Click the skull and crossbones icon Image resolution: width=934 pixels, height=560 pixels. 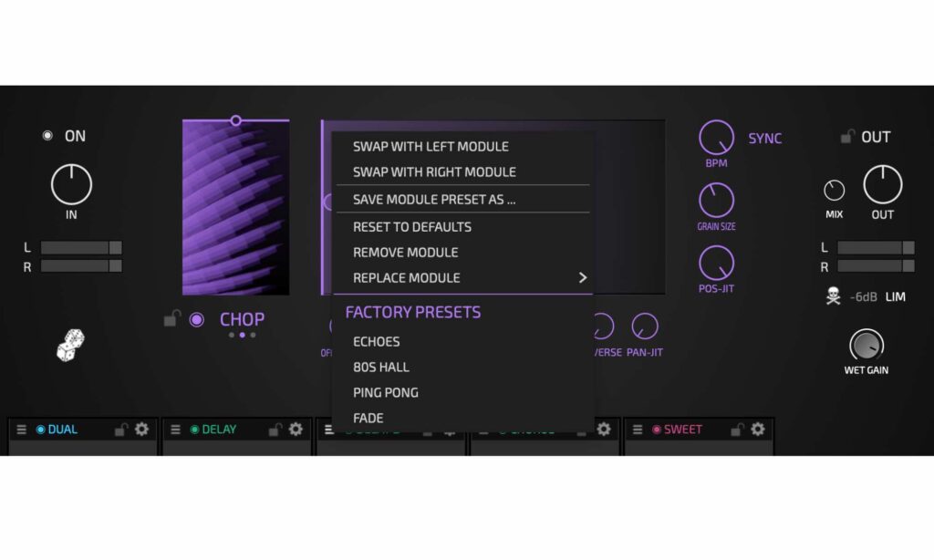[833, 297]
